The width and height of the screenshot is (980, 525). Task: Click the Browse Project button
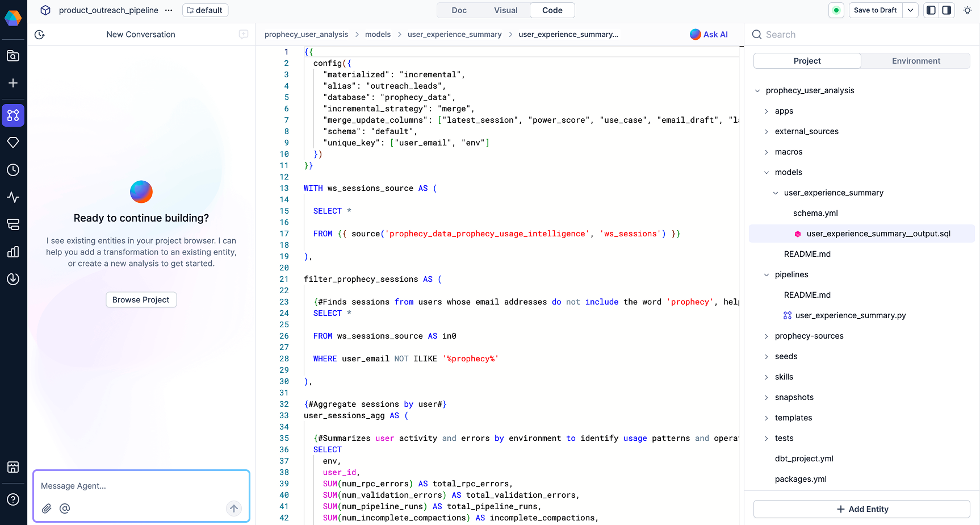click(141, 299)
